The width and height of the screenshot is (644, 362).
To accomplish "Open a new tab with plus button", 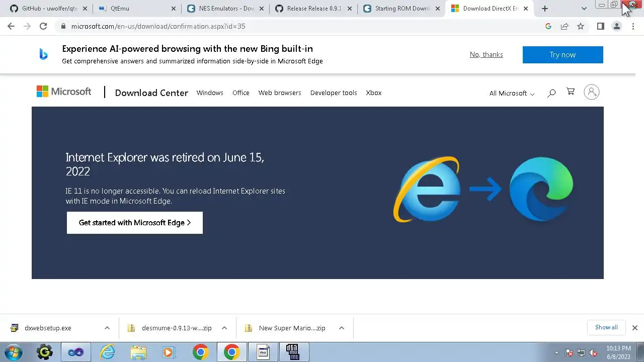I will click(x=545, y=9).
